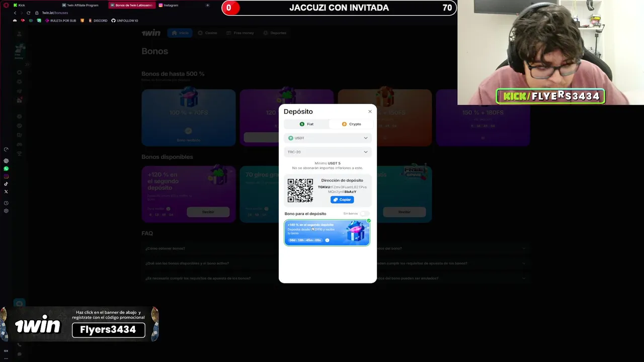Open the TRC-20 network dropdown

pyautogui.click(x=328, y=152)
